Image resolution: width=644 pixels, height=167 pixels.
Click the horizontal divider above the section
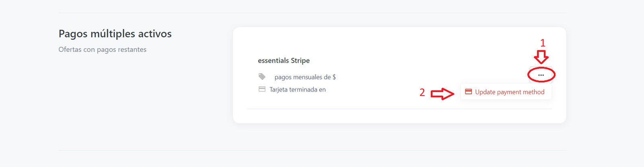[x=312, y=13]
